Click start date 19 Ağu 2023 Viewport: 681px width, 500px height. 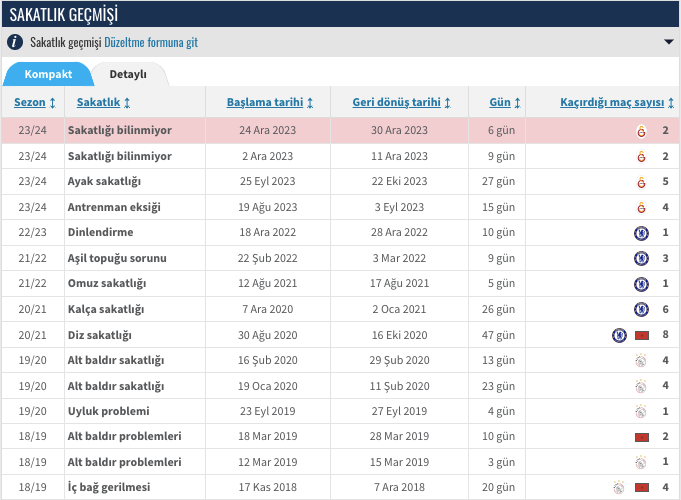coord(268,207)
